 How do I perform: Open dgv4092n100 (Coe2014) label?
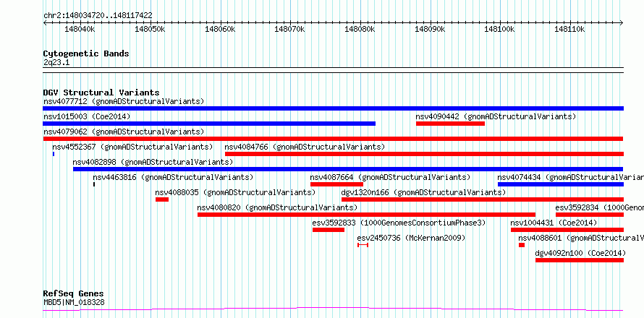[581, 253]
